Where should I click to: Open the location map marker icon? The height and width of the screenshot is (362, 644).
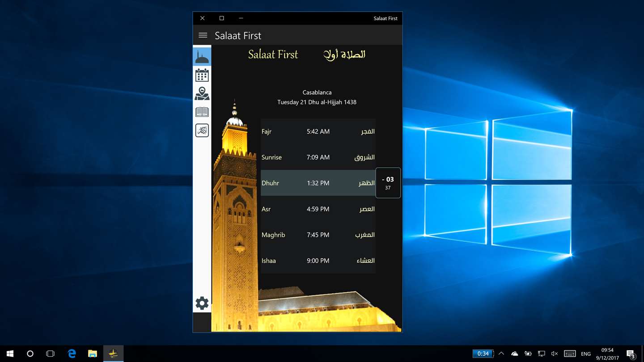202,93
